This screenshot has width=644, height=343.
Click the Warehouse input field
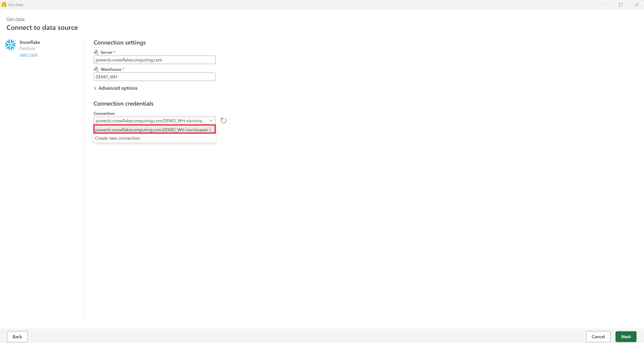[154, 77]
